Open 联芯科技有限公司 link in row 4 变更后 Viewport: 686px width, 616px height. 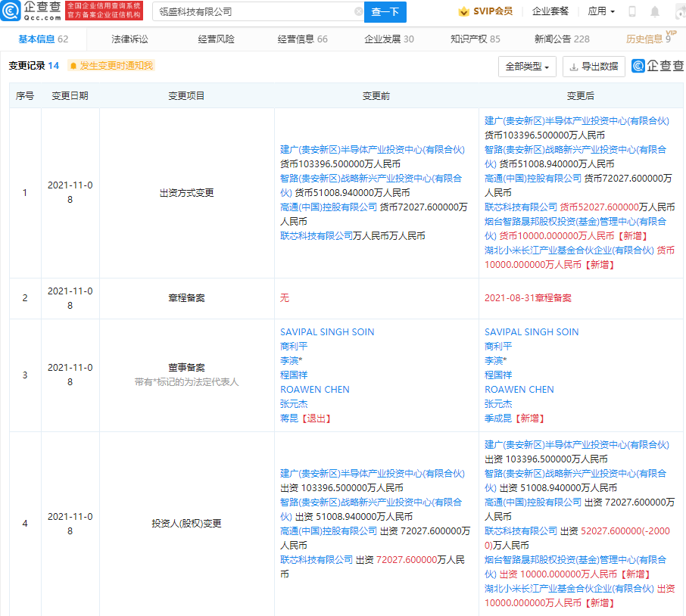coord(521,531)
